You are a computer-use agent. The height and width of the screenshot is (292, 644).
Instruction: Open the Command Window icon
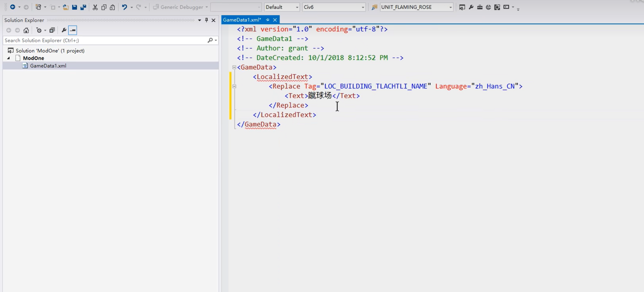506,7
